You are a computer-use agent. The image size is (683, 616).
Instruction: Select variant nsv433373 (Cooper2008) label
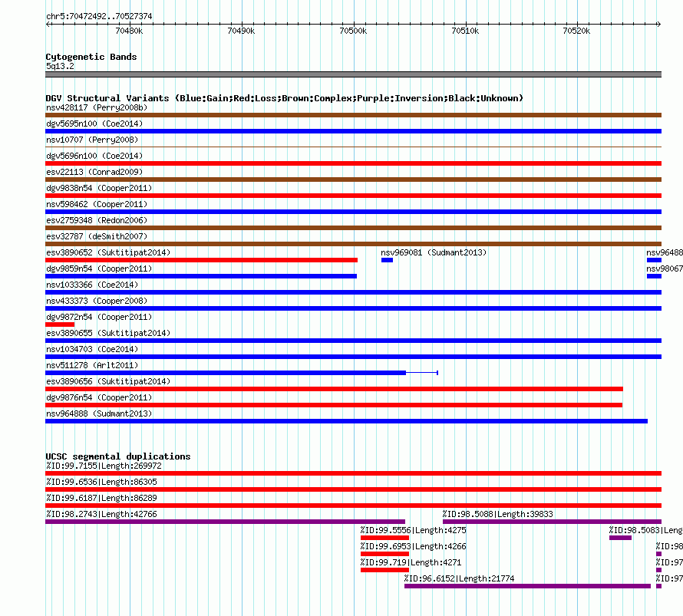tap(97, 301)
